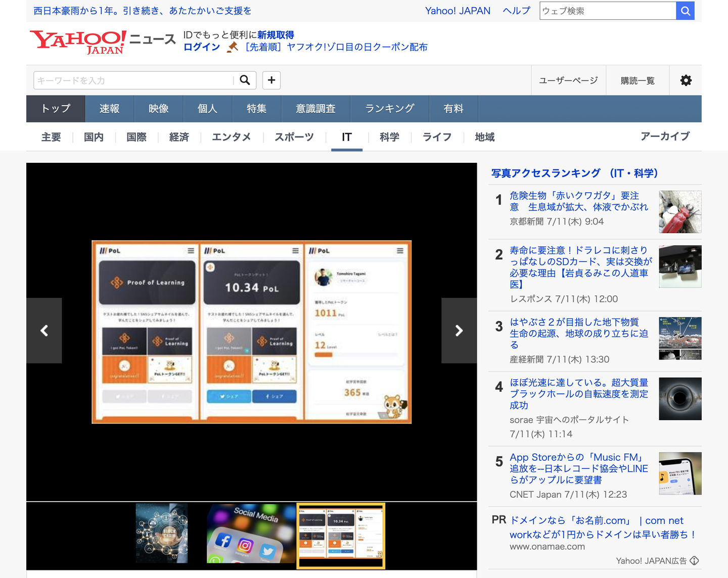The image size is (728, 578).
Task: Select the 速報 tab
Action: pos(109,109)
